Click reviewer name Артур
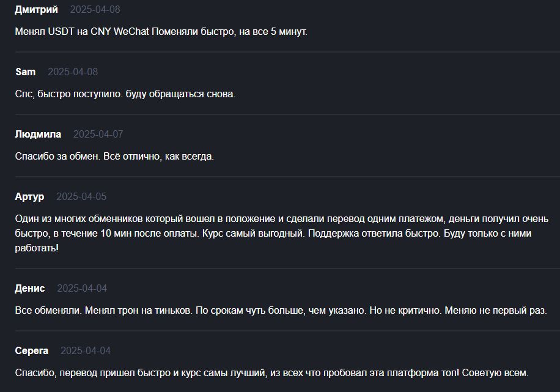Screen dimensions: 560x392 click(29, 197)
